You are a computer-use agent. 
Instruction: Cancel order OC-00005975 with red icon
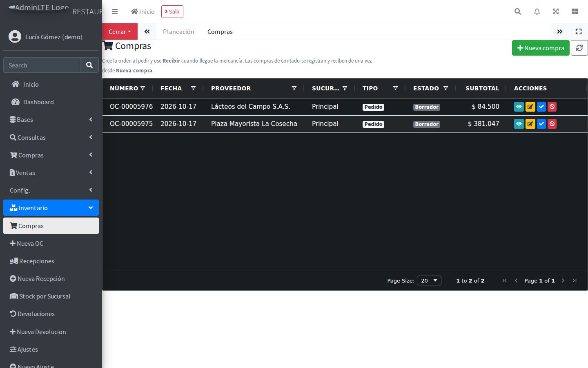(x=552, y=124)
